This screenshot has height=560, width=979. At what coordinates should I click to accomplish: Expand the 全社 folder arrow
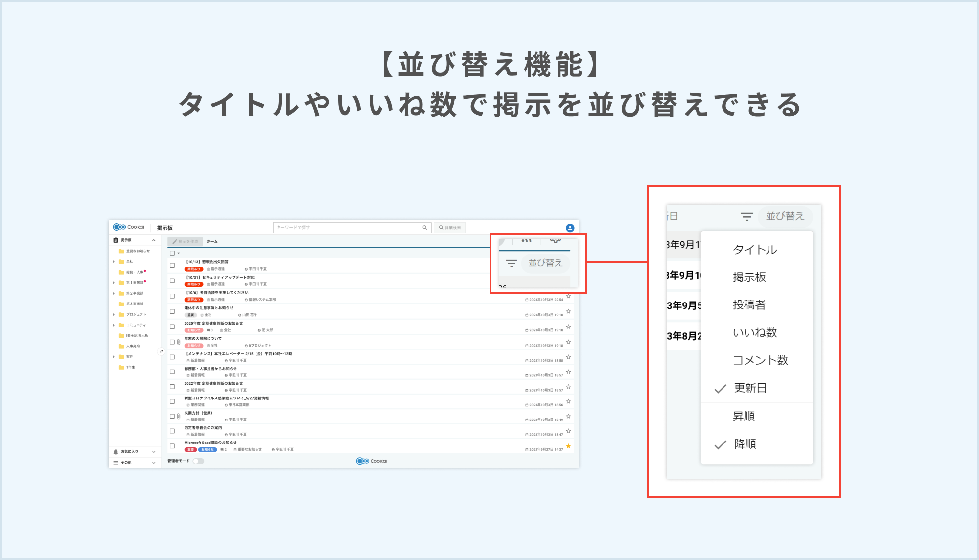[x=114, y=262]
